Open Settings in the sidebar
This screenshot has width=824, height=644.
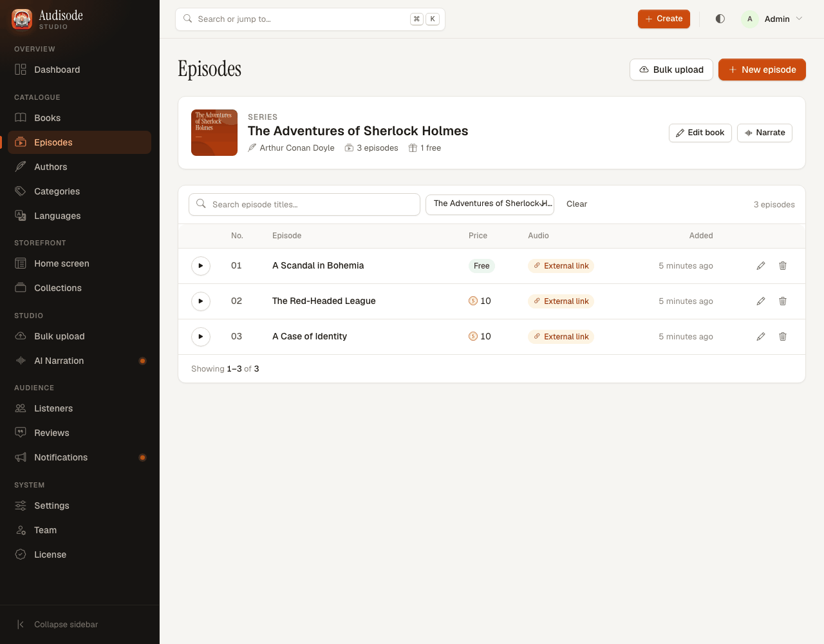click(80, 506)
